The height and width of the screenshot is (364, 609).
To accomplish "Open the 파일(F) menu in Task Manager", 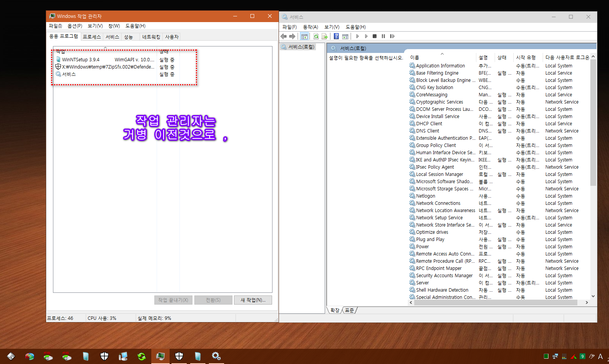I will tap(55, 26).
